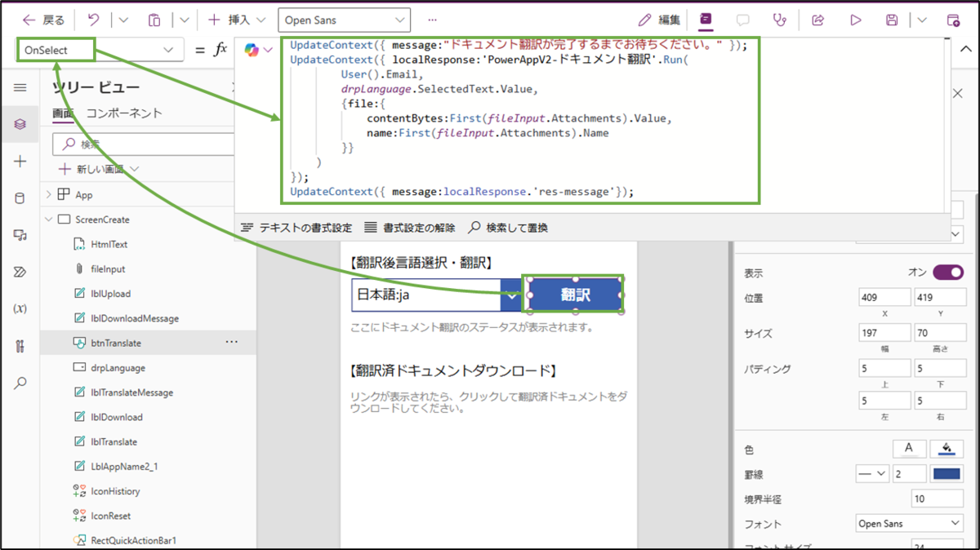Screen dimensions: 980x550
Task: Open the 挿入 insert menu
Action: coord(237,20)
